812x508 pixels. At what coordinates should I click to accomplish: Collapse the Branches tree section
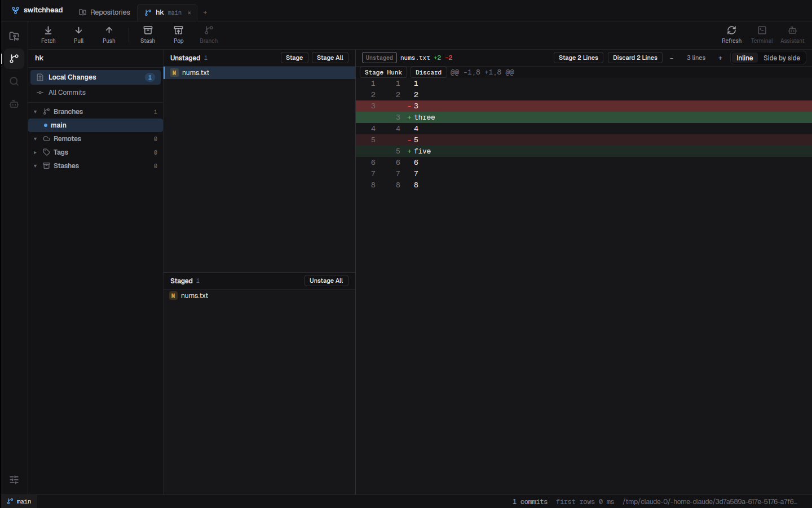35,112
